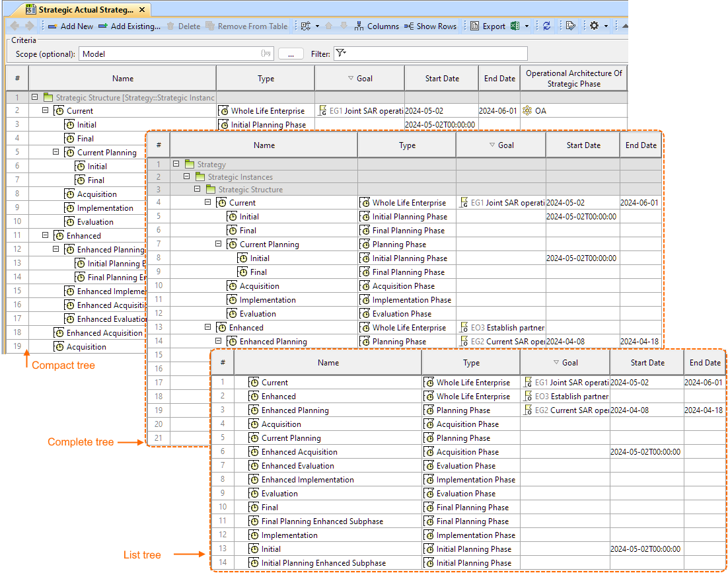The height and width of the screenshot is (573, 728).
Task: Click the Show Rows button
Action: coord(430,26)
